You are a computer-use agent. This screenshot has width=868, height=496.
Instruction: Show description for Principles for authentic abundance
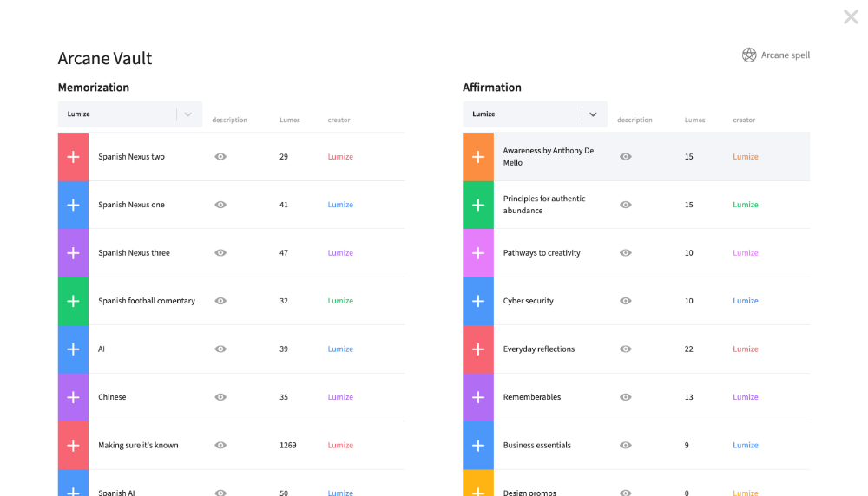[626, 205]
